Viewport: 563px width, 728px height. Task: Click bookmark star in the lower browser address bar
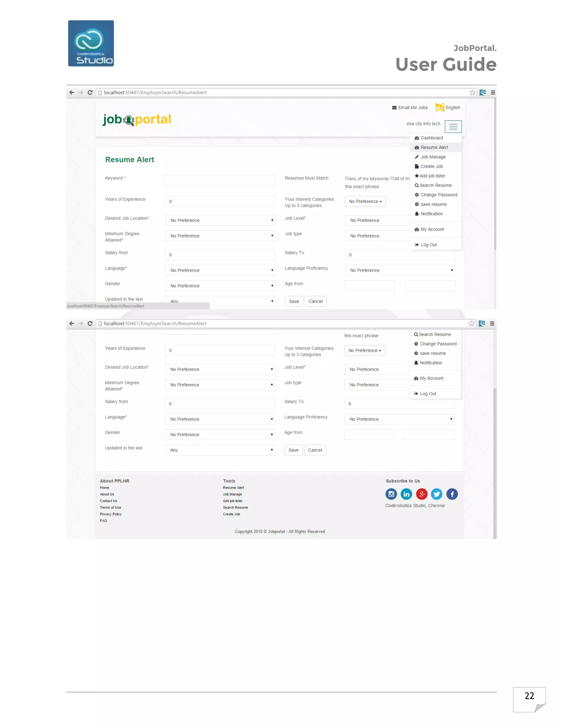tap(471, 323)
